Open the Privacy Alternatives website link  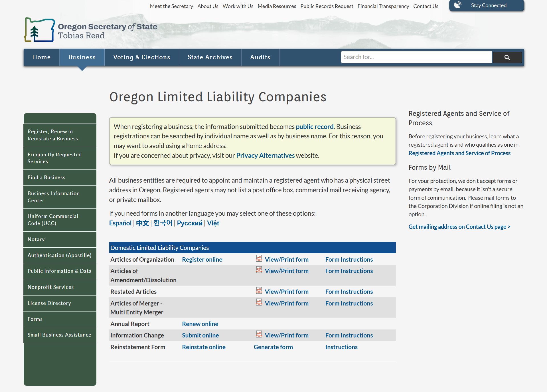(265, 155)
